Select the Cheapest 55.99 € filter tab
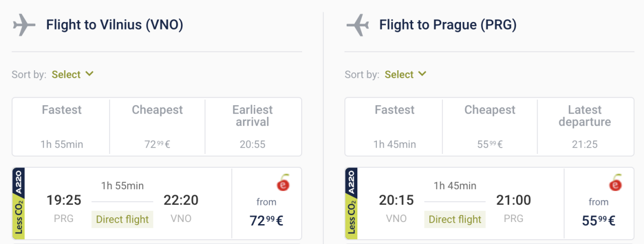644x244 pixels. [490, 127]
